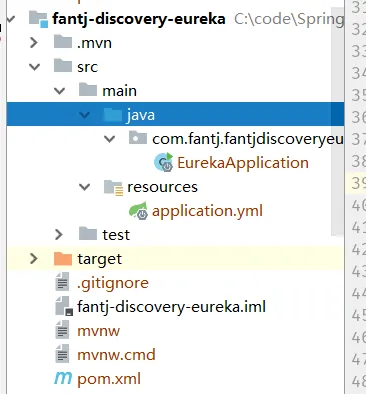Open application.yml
This screenshot has height=394, width=366.
coord(207,211)
